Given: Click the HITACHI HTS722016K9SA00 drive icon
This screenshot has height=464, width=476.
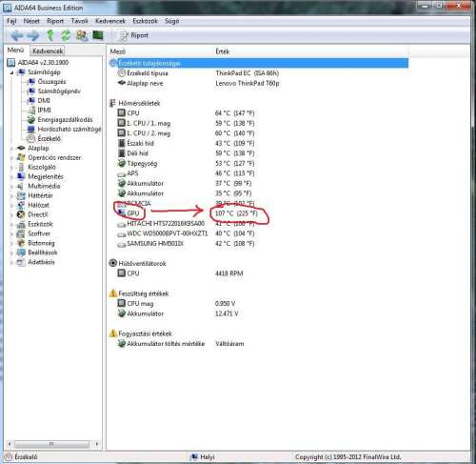Looking at the screenshot, I should tap(121, 225).
